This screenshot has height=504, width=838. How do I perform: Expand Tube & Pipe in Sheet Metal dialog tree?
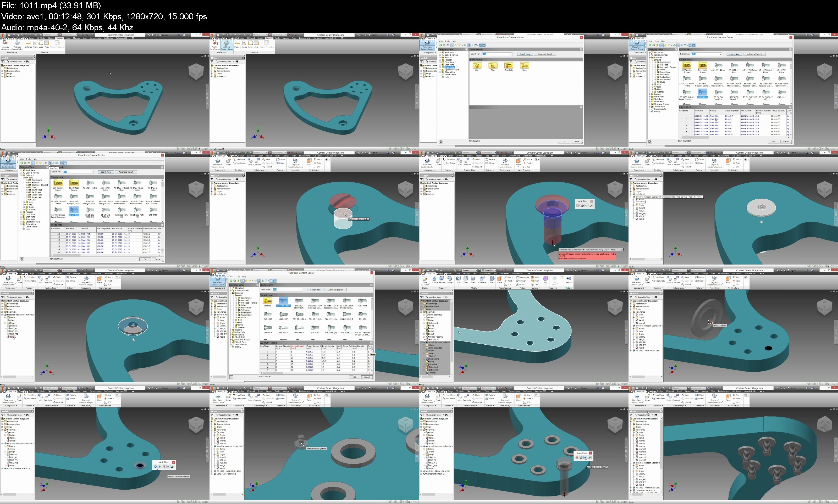coord(440,72)
